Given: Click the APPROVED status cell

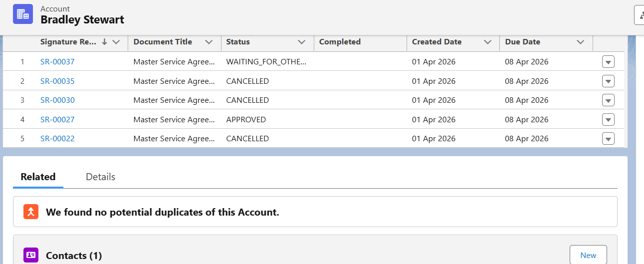Looking at the screenshot, I should (246, 119).
